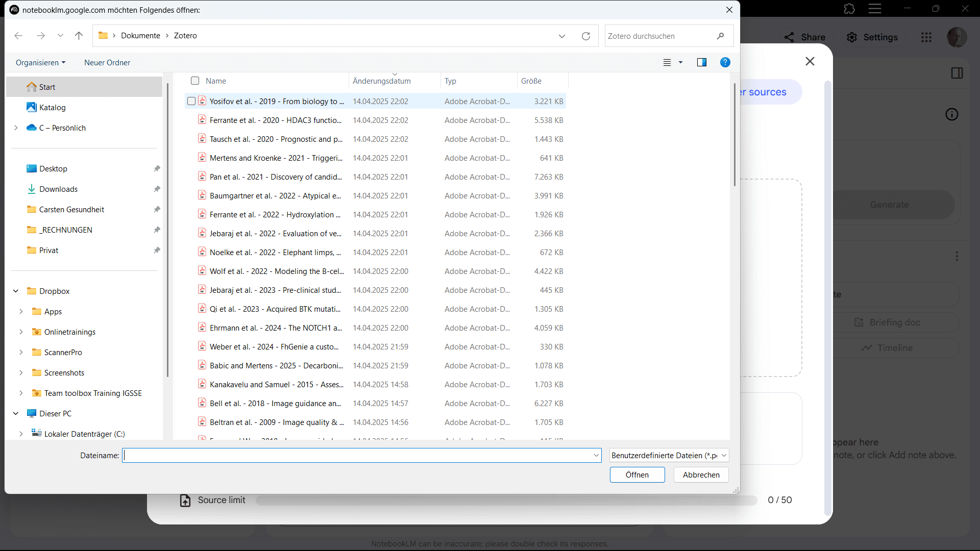The image size is (980, 551).
Task: Open the Organisieren menu
Action: [x=41, y=63]
